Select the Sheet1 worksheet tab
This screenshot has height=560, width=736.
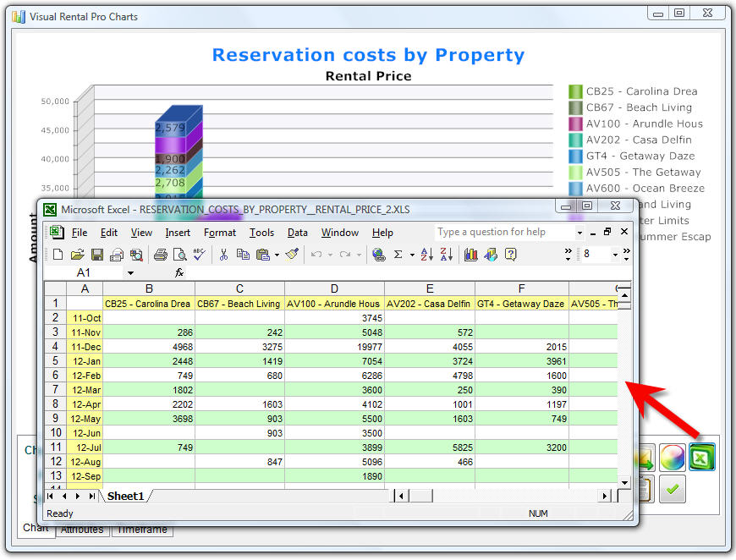point(125,497)
